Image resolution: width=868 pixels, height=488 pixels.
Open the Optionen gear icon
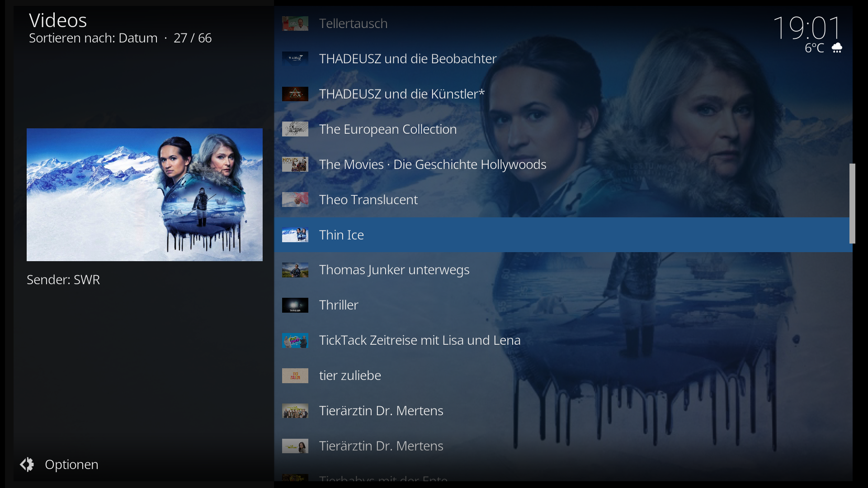coord(27,464)
